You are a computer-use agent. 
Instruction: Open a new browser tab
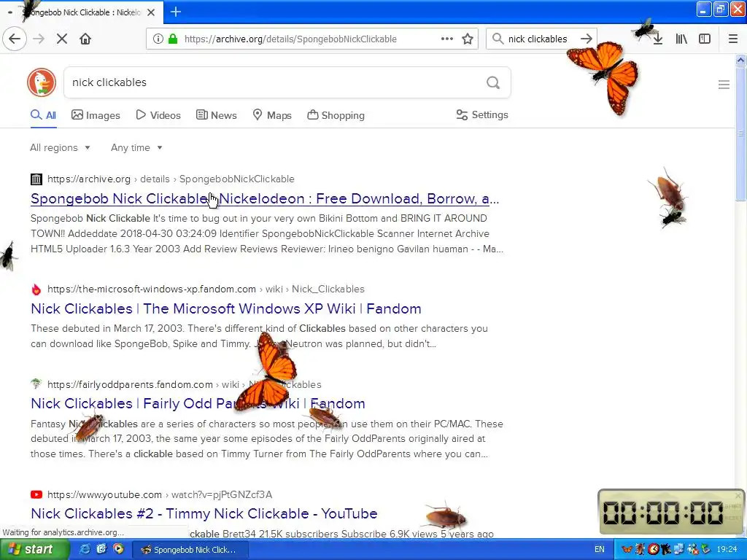tap(175, 12)
